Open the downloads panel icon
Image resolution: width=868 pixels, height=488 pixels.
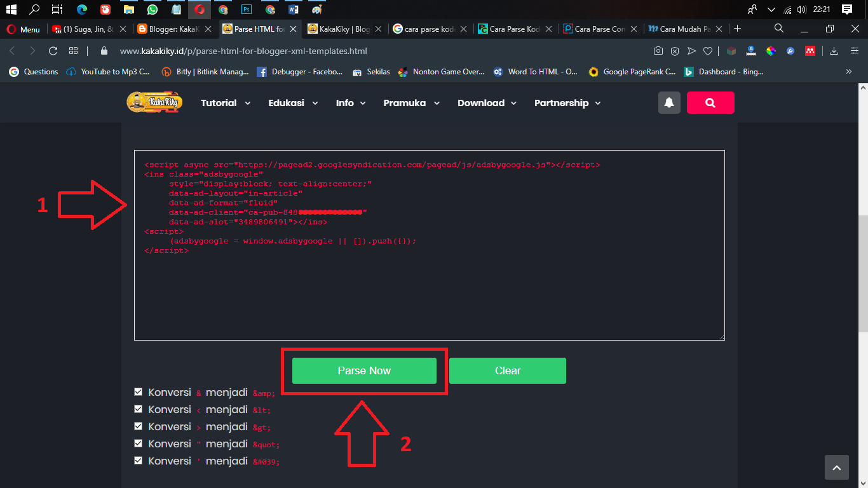[x=834, y=51]
